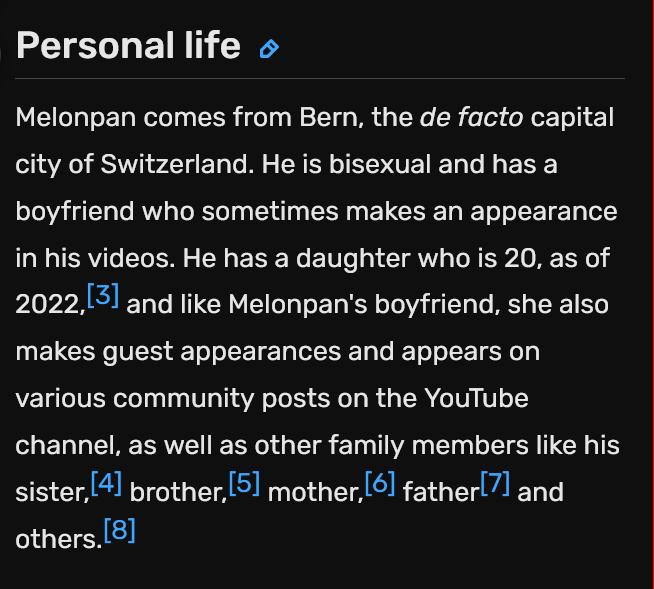
Task: Open citation reference [4] after sister
Action: pos(106,484)
